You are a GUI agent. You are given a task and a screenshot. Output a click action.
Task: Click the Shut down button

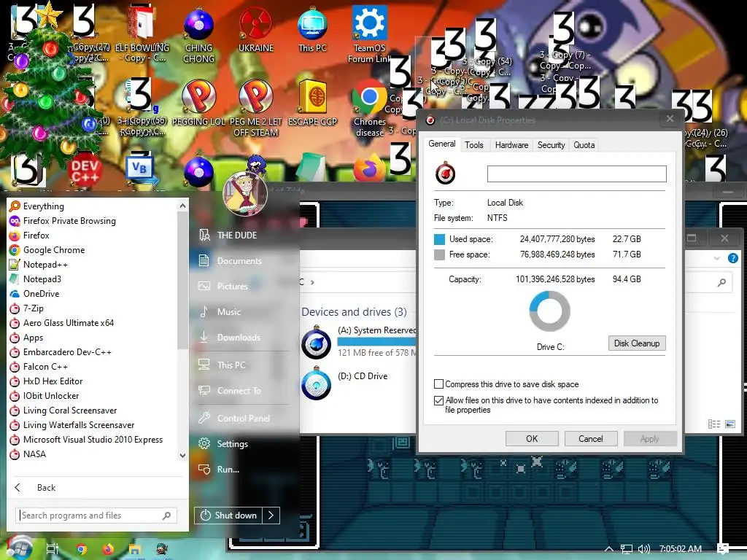[228, 516]
